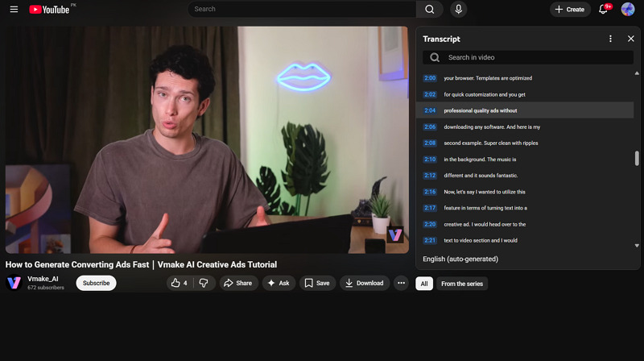Start voice search with microphone icon

point(458,10)
